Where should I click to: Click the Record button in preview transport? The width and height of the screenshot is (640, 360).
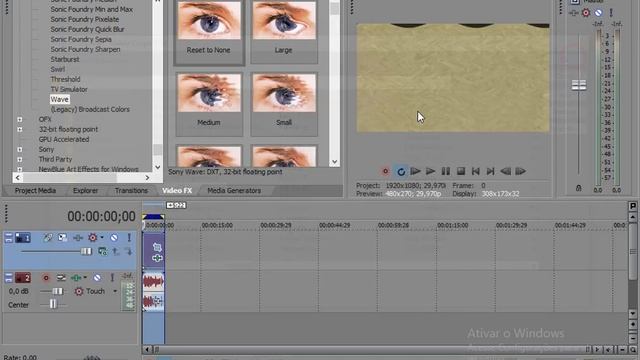(x=385, y=171)
